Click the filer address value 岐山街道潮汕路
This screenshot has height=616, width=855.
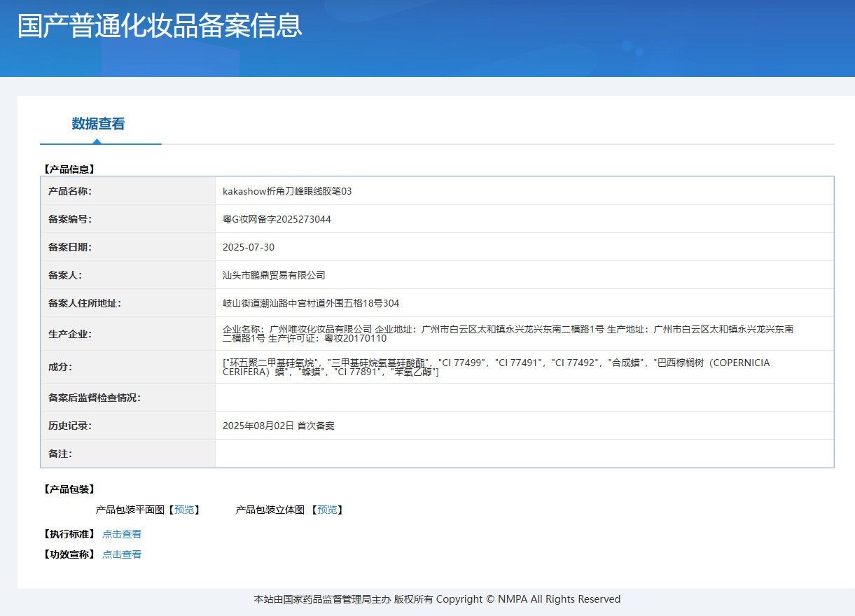tap(311, 303)
